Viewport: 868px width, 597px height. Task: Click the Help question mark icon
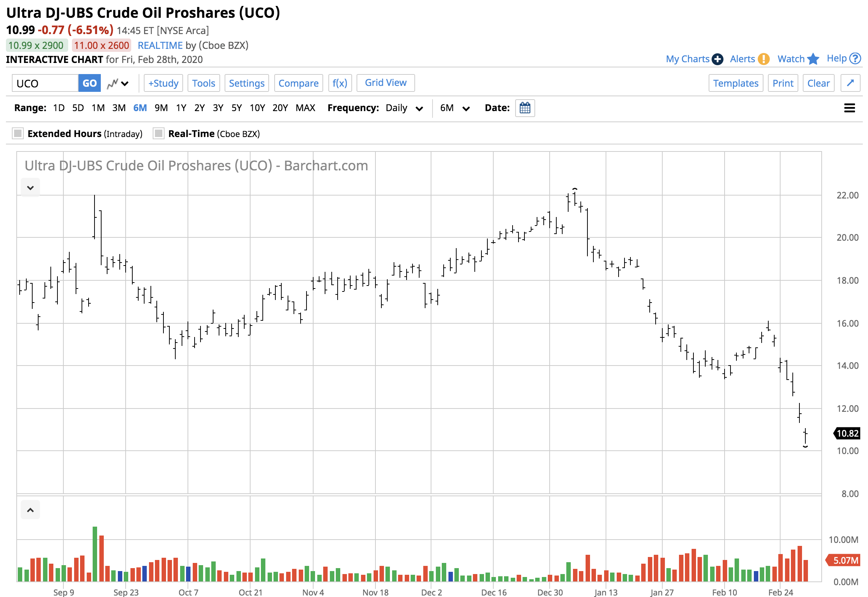click(855, 59)
